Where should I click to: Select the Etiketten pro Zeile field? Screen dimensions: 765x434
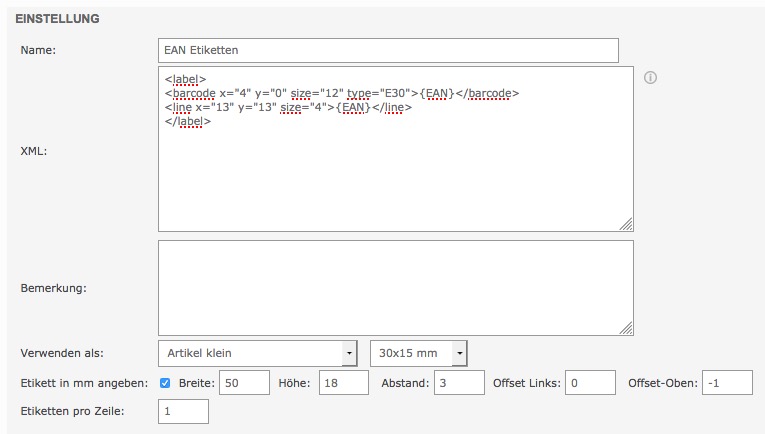tap(183, 411)
